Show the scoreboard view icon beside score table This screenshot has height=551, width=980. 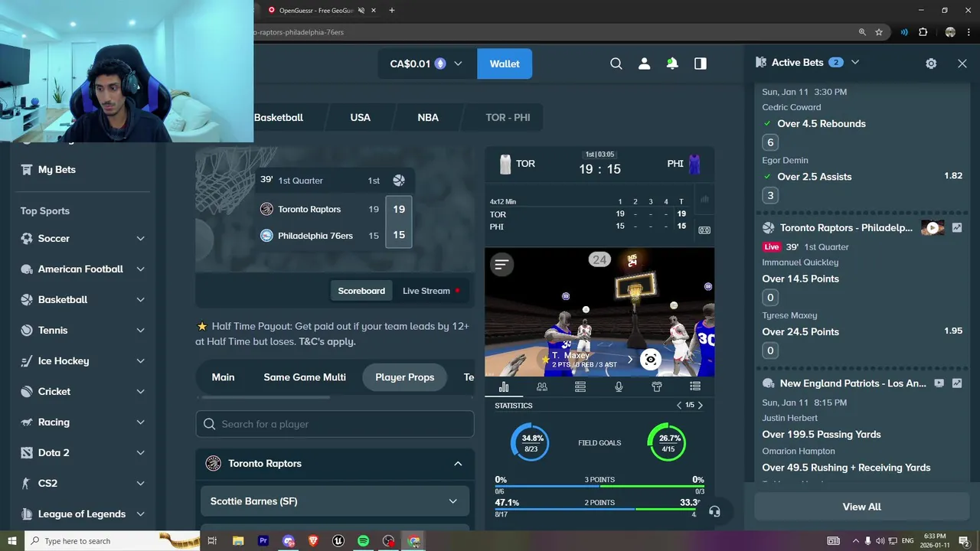[x=704, y=230]
